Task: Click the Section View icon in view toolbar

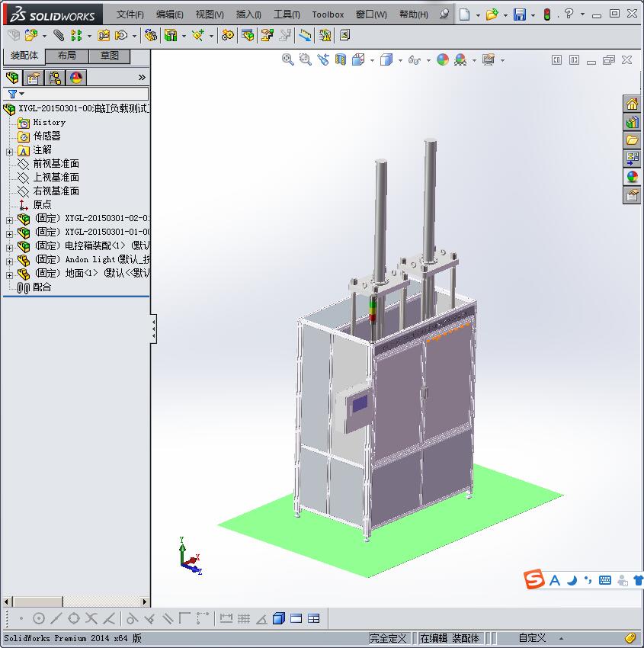Action: pos(341,59)
